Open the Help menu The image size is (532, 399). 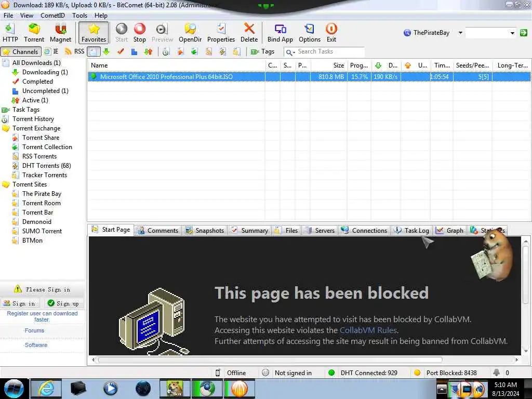[x=101, y=15]
